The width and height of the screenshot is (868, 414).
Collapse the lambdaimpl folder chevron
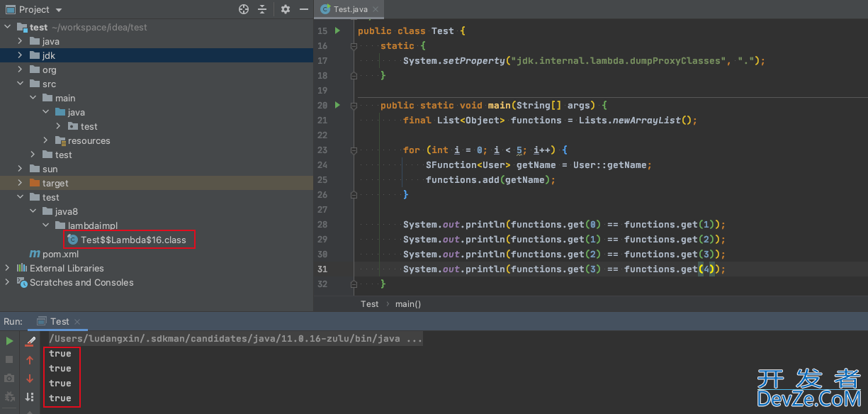click(46, 225)
